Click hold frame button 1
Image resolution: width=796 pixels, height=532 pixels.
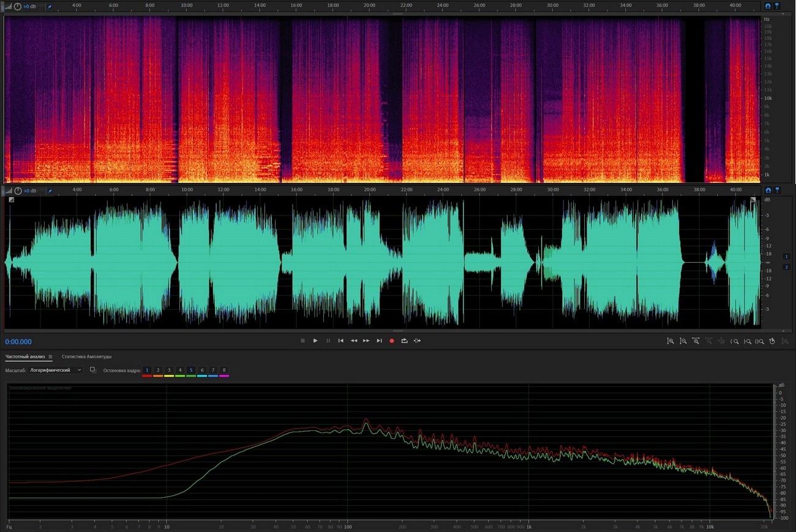[x=147, y=370]
